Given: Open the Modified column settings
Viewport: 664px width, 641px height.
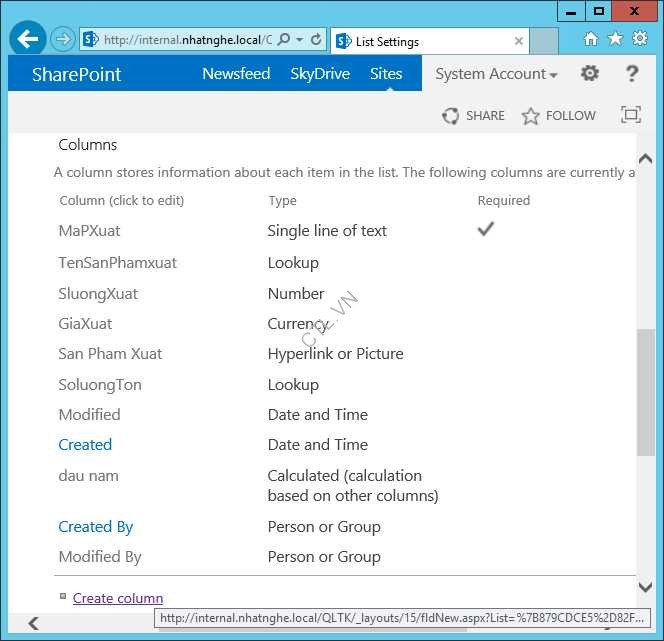Looking at the screenshot, I should [89, 415].
